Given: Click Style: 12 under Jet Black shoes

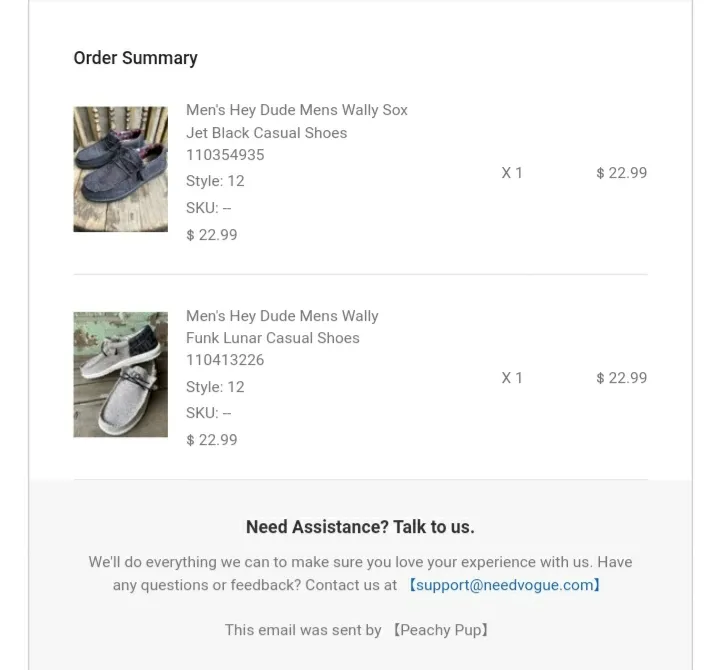Looking at the screenshot, I should click(215, 181).
